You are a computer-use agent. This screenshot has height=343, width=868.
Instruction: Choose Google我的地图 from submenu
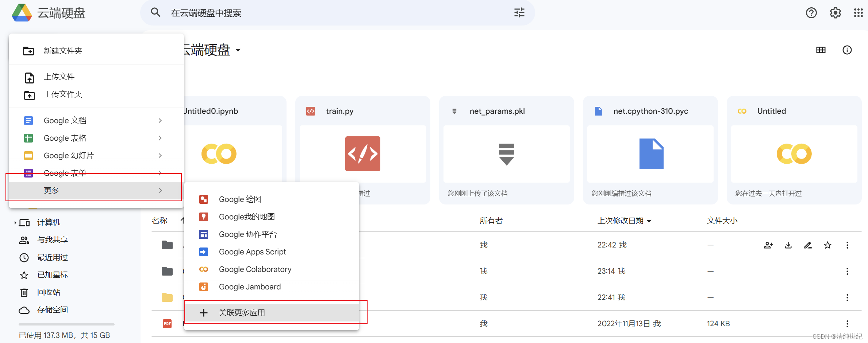pyautogui.click(x=272, y=217)
